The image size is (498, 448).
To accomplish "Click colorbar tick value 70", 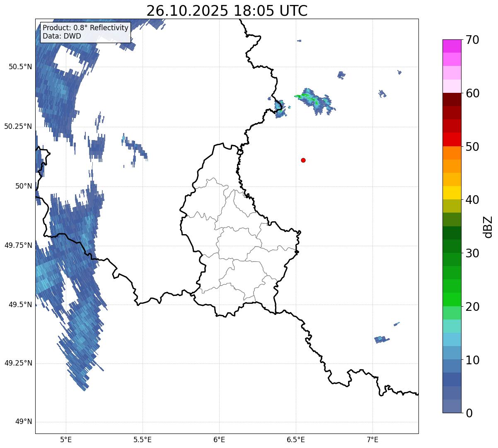I will [x=473, y=40].
